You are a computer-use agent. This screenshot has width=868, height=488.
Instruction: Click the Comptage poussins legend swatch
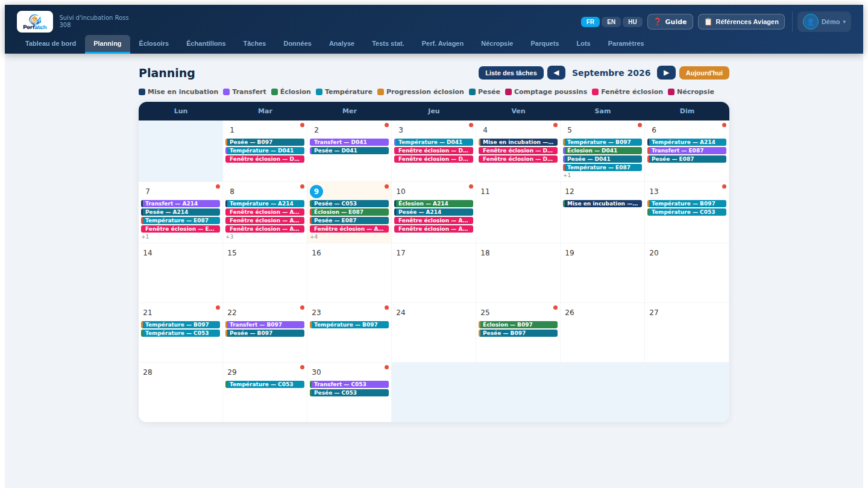point(509,92)
